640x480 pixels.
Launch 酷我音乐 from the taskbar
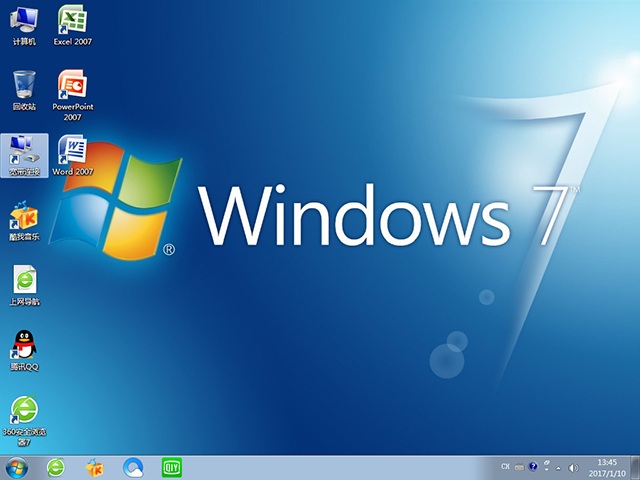pyautogui.click(x=94, y=468)
